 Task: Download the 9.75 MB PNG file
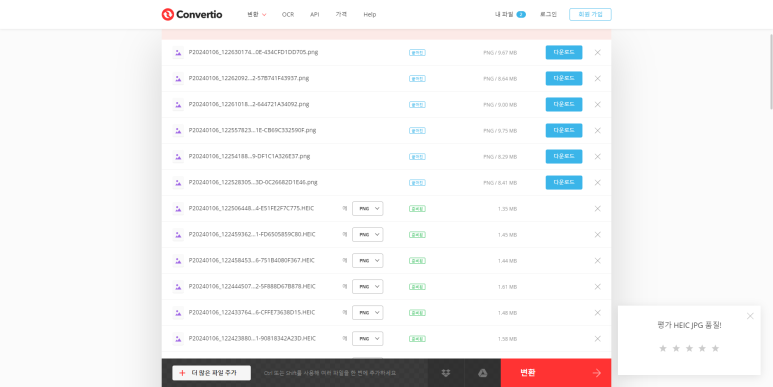pos(563,131)
